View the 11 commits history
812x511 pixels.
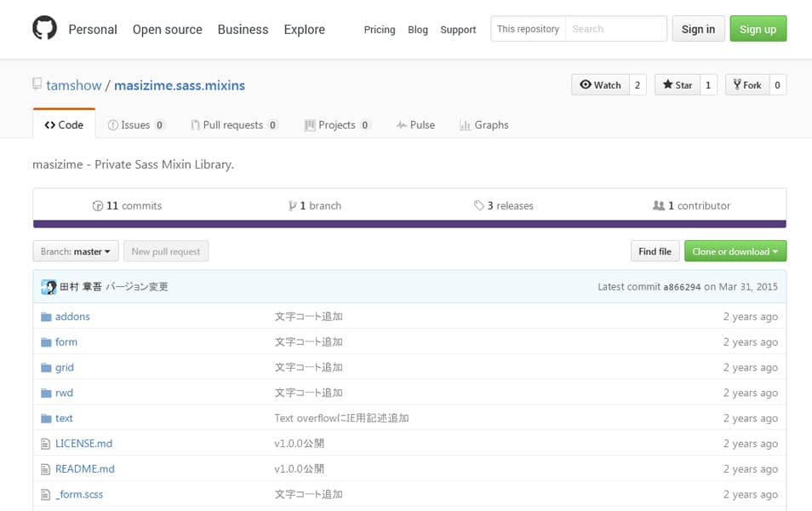128,206
